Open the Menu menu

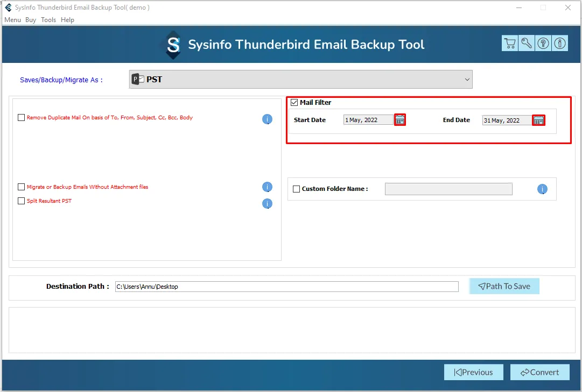tap(12, 20)
